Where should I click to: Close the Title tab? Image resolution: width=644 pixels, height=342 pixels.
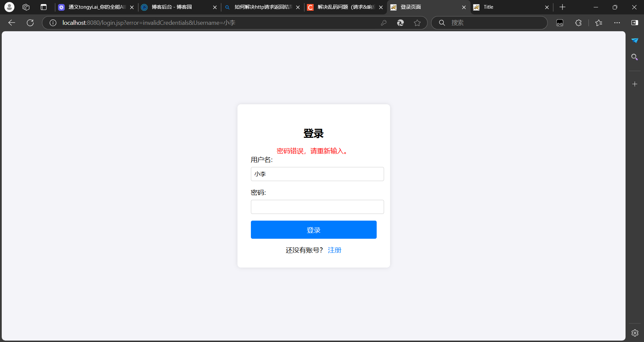[x=547, y=7]
